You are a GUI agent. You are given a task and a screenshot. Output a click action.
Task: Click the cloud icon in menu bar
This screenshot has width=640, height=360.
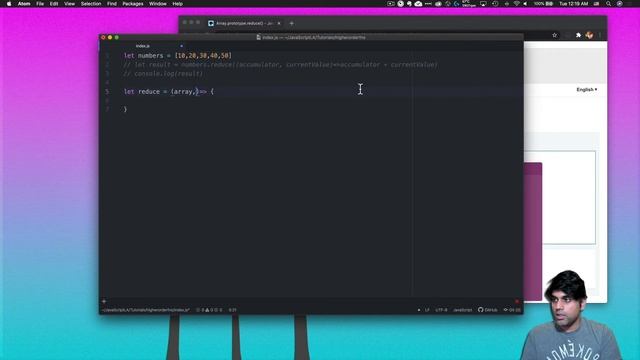coord(418,4)
